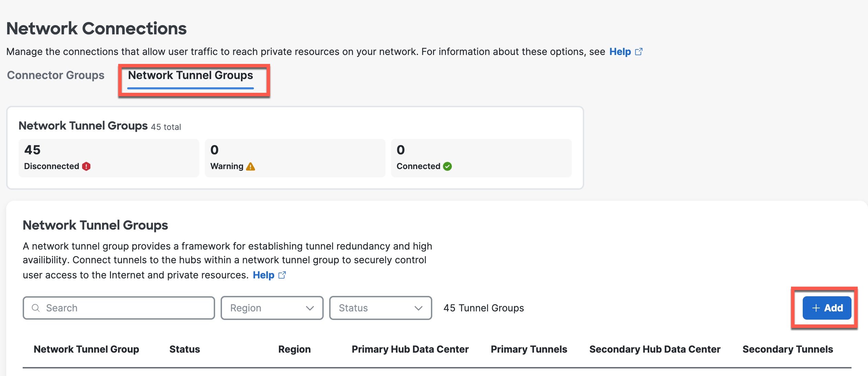Click the green Connected checkmark icon

[447, 166]
